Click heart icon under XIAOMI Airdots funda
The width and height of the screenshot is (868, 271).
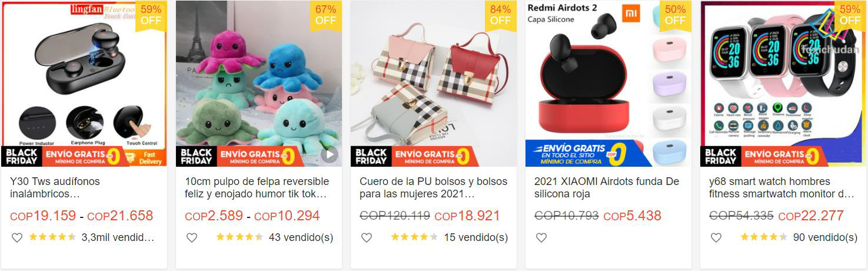point(541,237)
